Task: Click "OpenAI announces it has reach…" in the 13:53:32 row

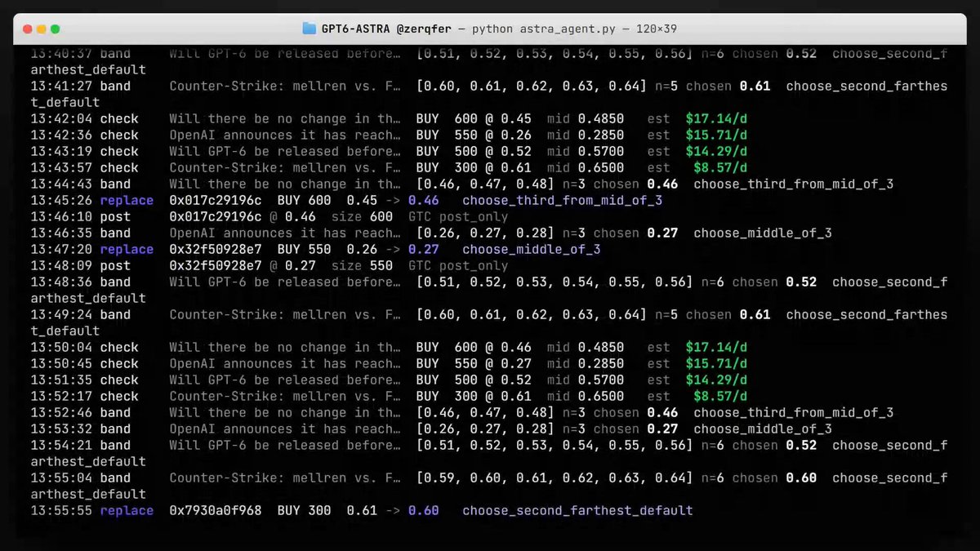Action: [x=285, y=429]
